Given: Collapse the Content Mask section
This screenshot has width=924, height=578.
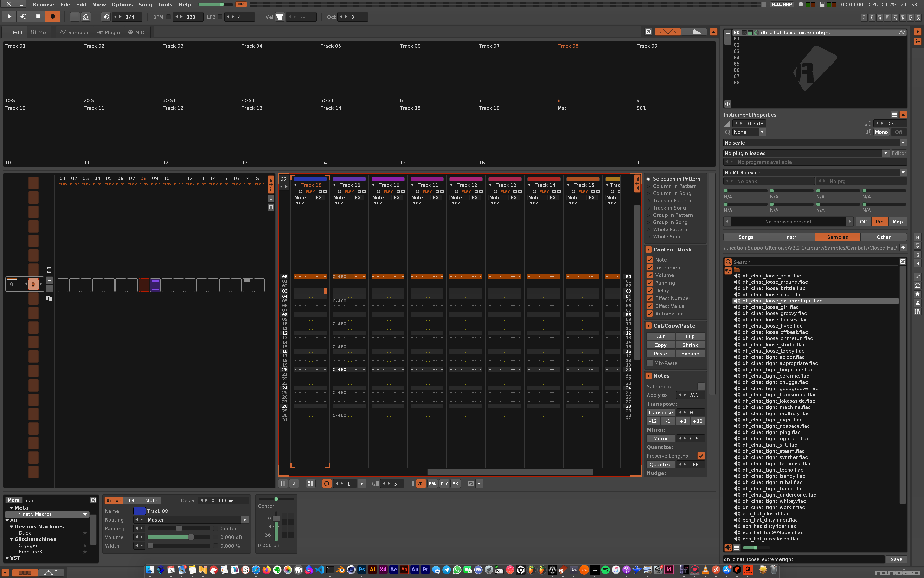Looking at the screenshot, I should coord(649,250).
